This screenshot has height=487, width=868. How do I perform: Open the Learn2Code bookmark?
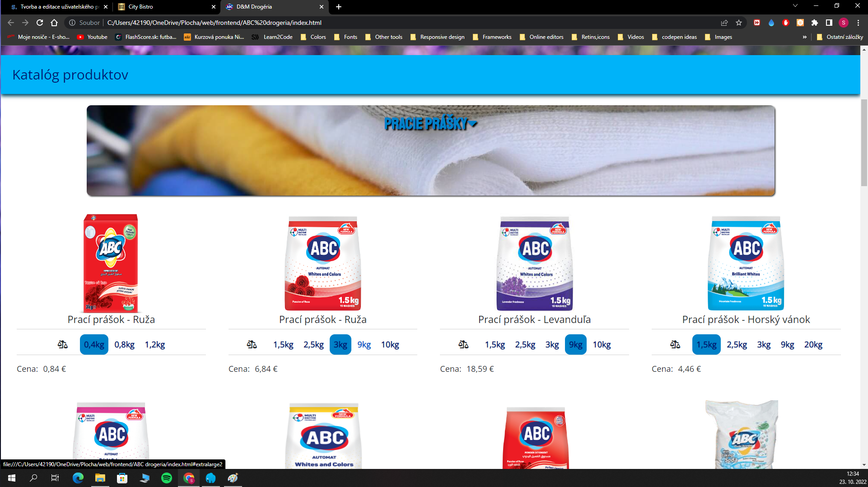272,37
